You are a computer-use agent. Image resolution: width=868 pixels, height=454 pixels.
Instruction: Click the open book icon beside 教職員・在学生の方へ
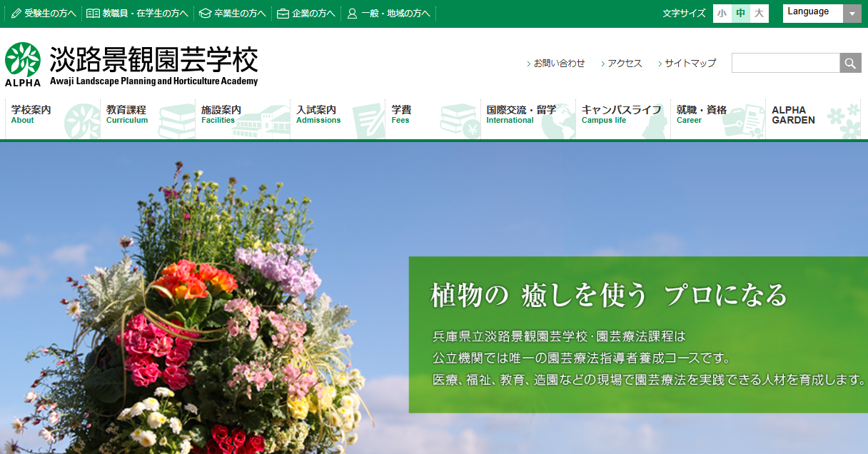(x=93, y=14)
